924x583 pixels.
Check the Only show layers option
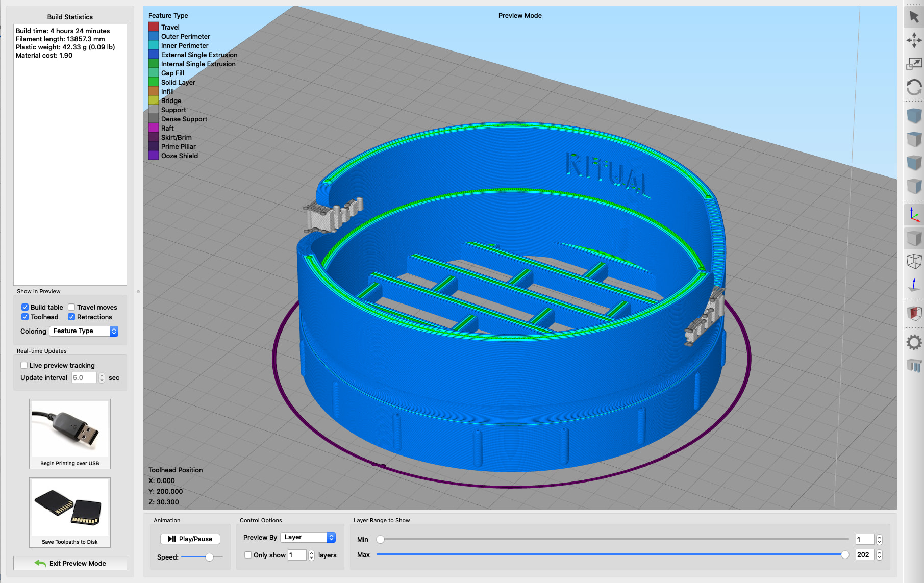coord(248,555)
